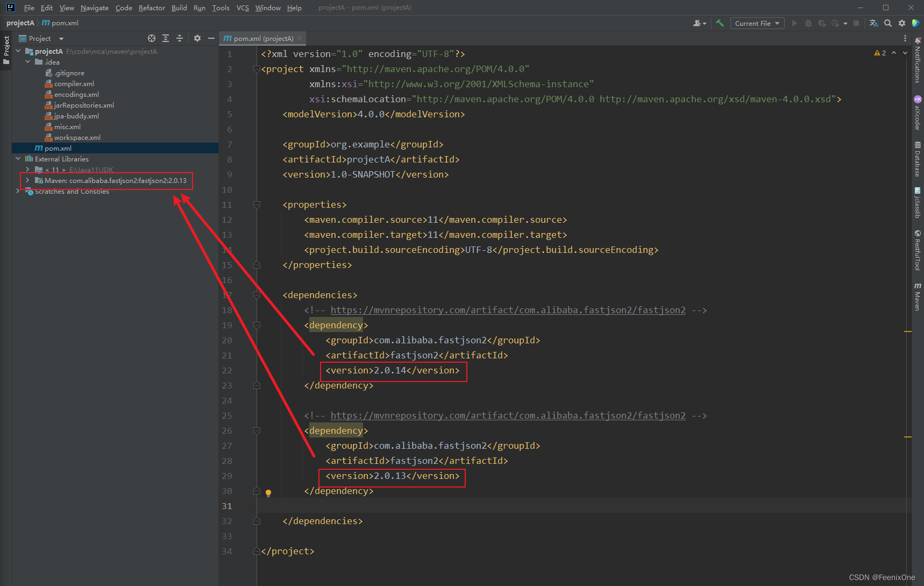Open the mvnrepository link on line 25
The height and width of the screenshot is (586, 924).
tap(508, 415)
